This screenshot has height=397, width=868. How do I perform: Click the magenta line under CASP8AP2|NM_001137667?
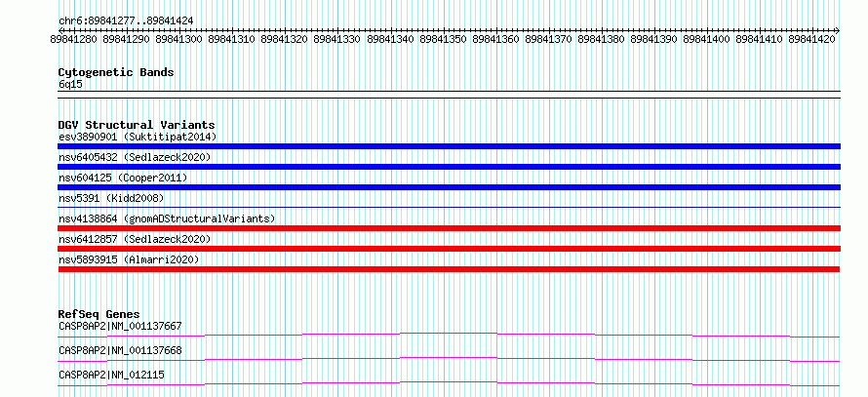coord(449,335)
